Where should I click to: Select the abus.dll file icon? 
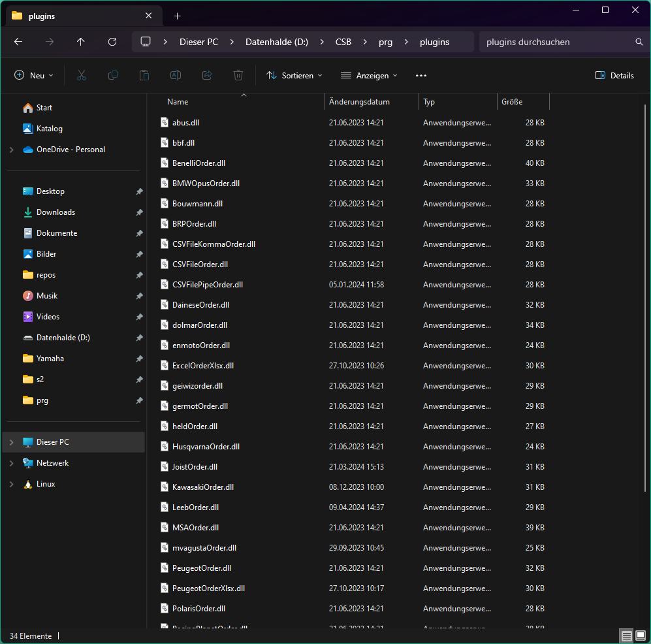(x=165, y=123)
